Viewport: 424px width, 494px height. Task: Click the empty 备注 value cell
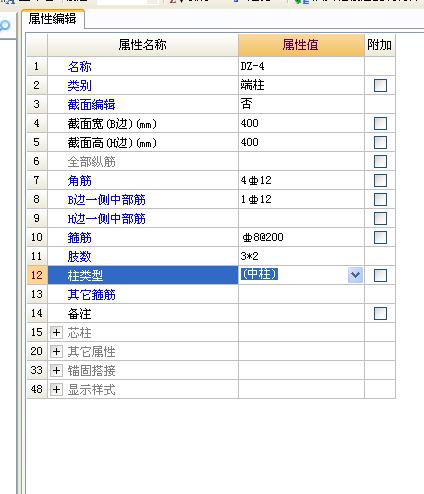click(x=301, y=313)
